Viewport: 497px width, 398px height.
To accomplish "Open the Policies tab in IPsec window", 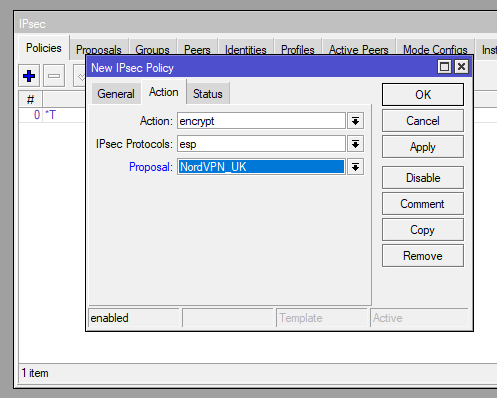I will pyautogui.click(x=44, y=48).
